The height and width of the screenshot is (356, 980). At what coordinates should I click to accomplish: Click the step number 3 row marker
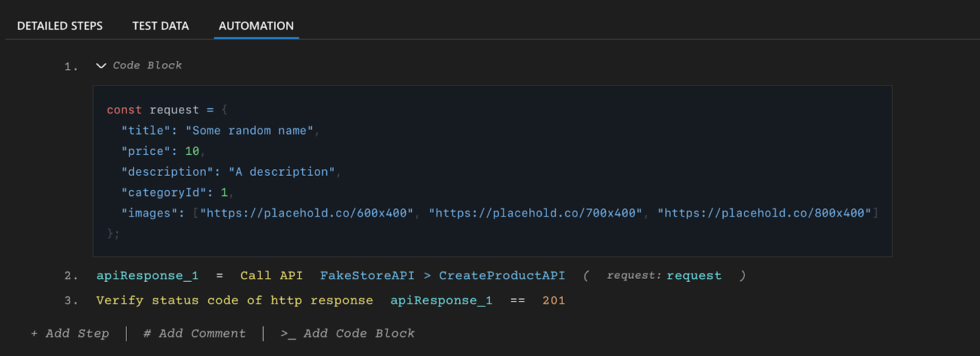(x=71, y=300)
